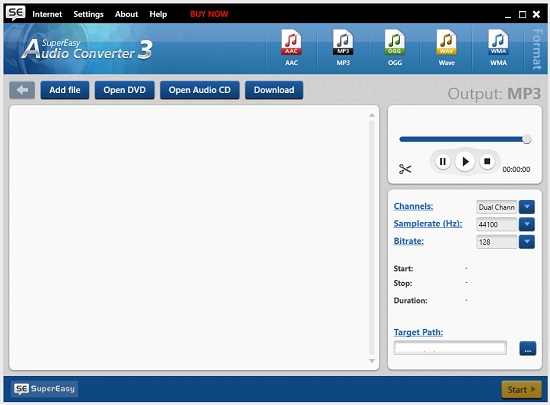
Task: Click the 00:00:00 time display
Action: [516, 169]
